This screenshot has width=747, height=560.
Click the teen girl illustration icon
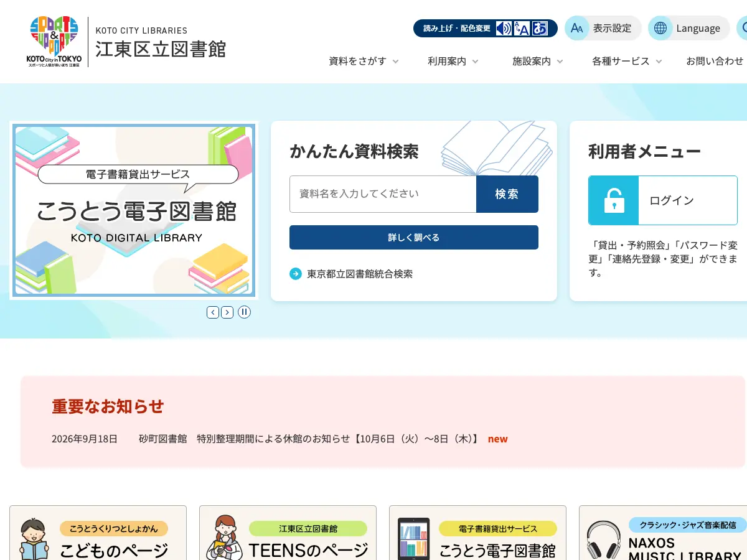(x=224, y=538)
